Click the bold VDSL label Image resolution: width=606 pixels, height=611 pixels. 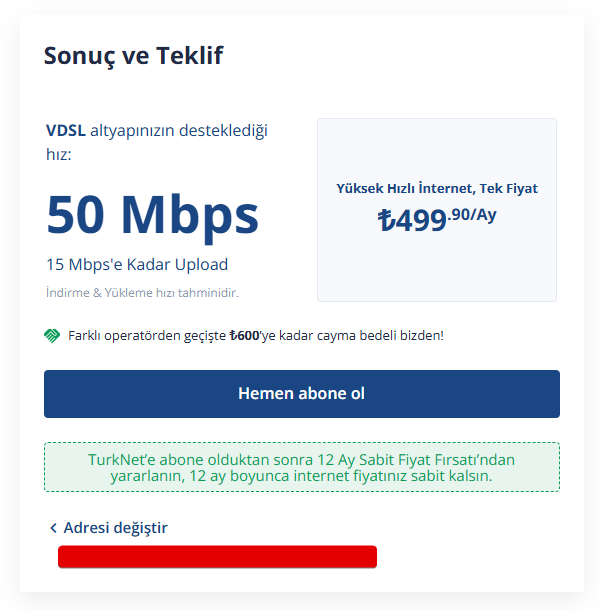65,131
